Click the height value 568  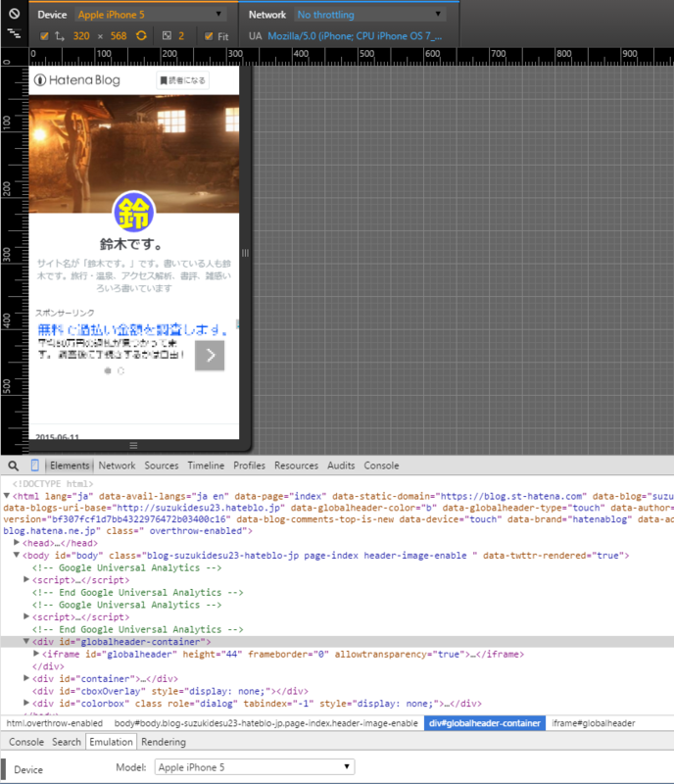click(119, 36)
